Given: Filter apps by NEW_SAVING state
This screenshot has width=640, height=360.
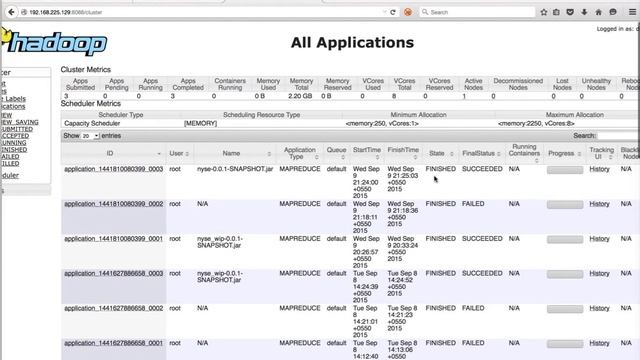Looking at the screenshot, I should [x=19, y=122].
